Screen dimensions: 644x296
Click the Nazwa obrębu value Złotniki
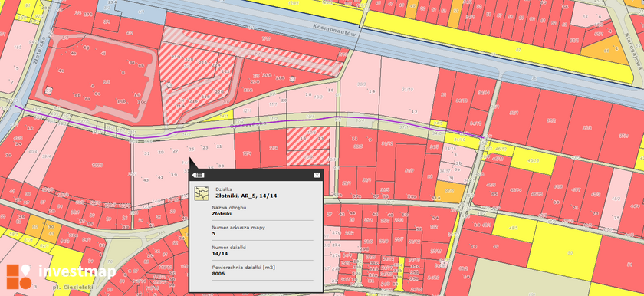222,214
